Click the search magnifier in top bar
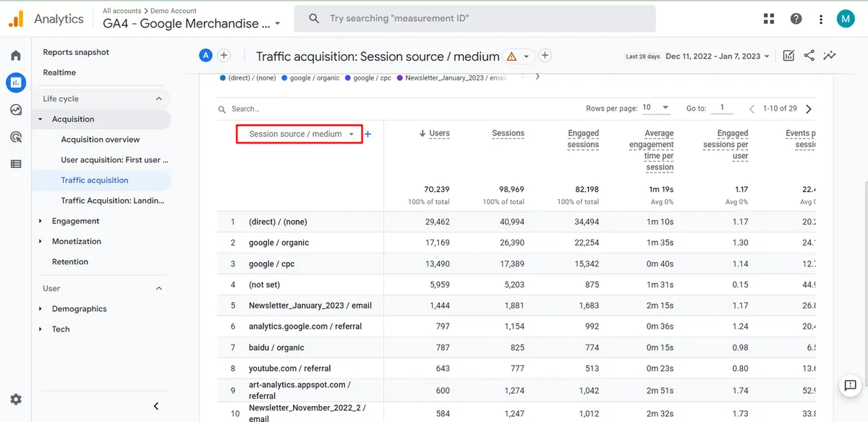Image resolution: width=868 pixels, height=422 pixels. tap(314, 19)
